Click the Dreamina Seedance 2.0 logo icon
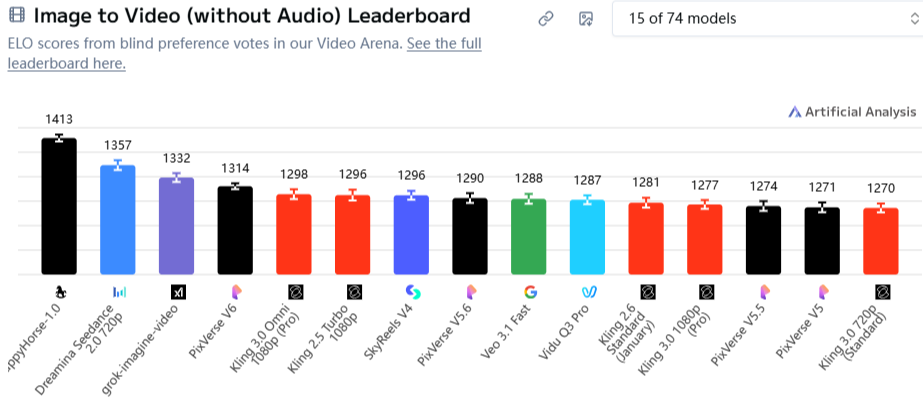 (119, 292)
